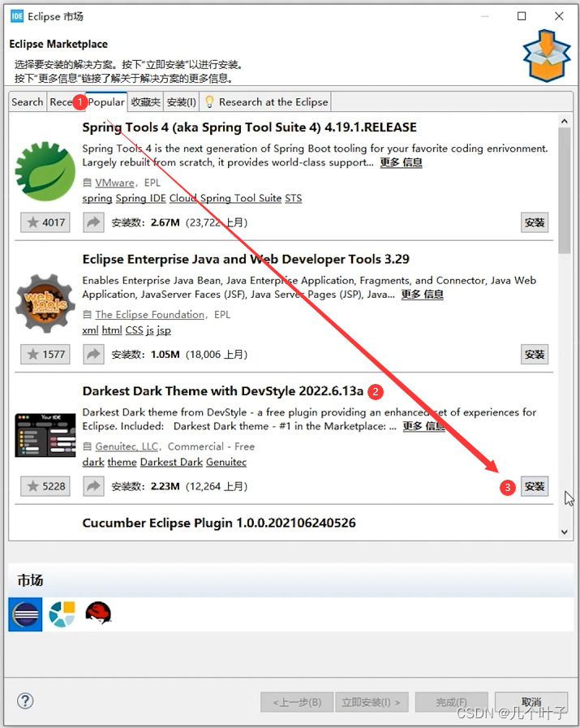Click 更多信息 link for Spring Tools 4
580x728 pixels.
402,162
